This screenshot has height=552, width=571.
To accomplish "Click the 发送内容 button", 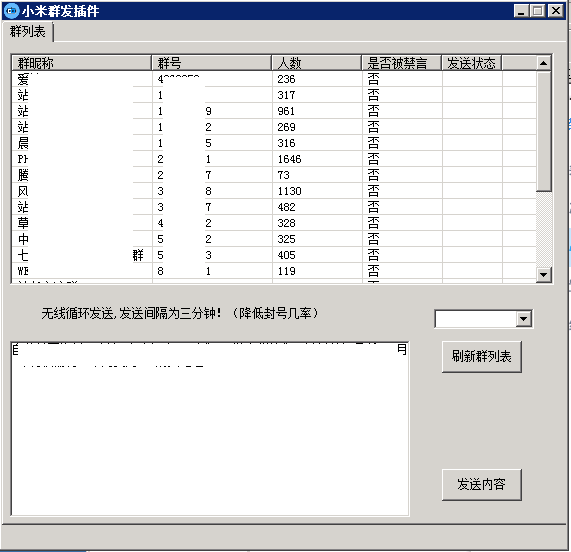I will pyautogui.click(x=481, y=485).
